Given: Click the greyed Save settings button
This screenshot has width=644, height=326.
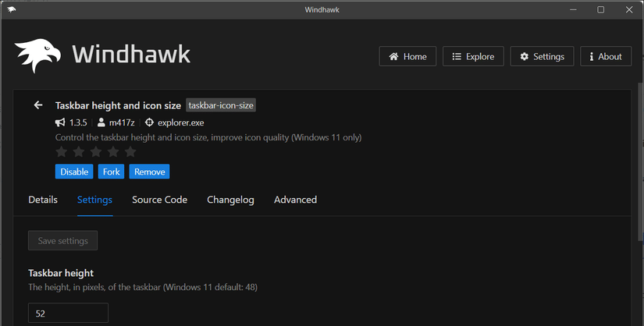Looking at the screenshot, I should click(63, 240).
